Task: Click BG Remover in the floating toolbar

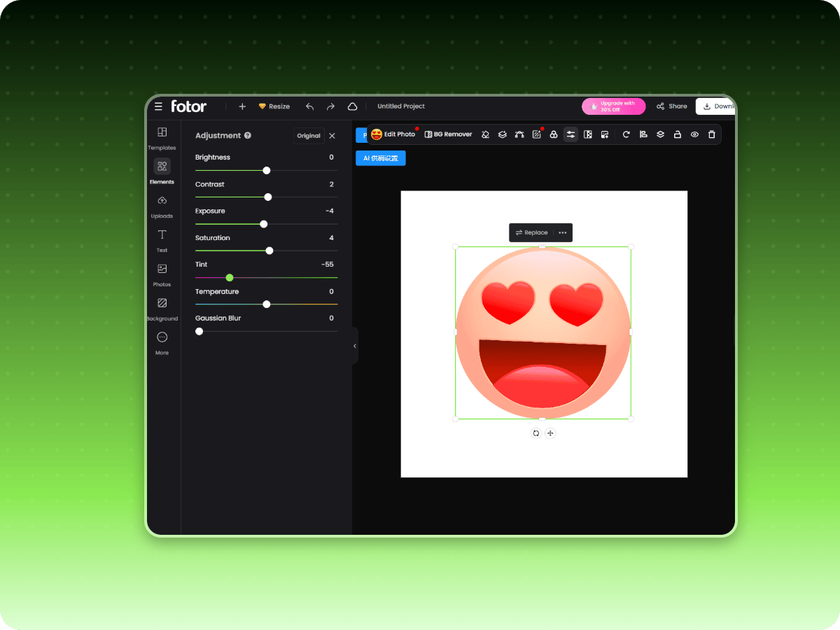Action: [x=449, y=134]
